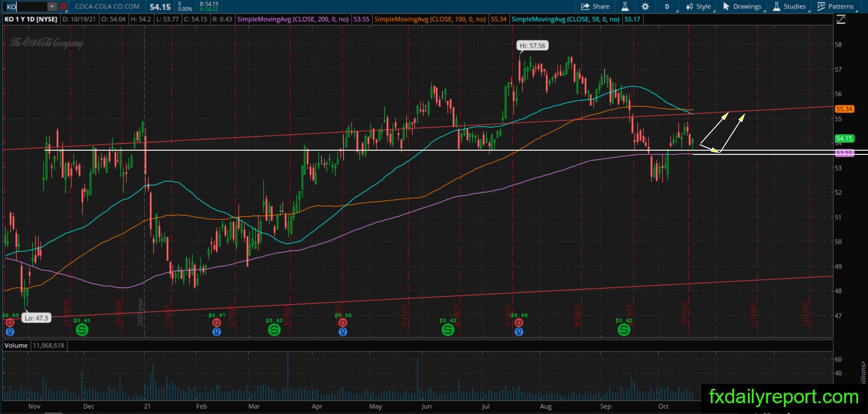Viewport: 868px width, 414px height.
Task: Click the Lo: 47.3 price bubble
Action: [x=36, y=318]
